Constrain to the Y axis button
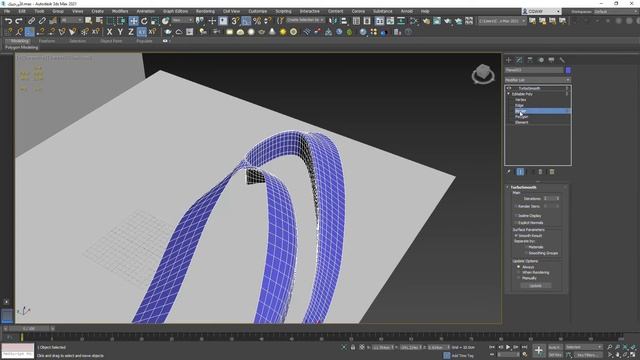Image resolution: width=640 pixels, height=360 pixels. pos(120,32)
